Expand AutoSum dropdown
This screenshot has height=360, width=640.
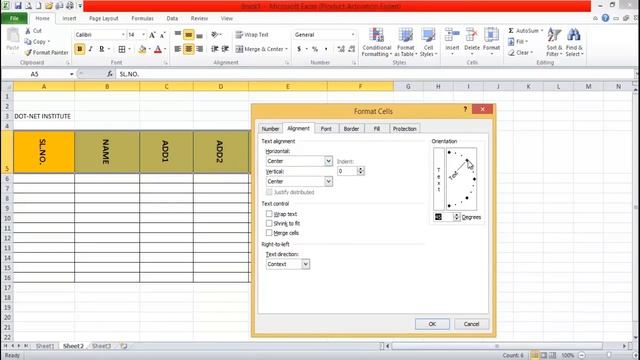542,31
